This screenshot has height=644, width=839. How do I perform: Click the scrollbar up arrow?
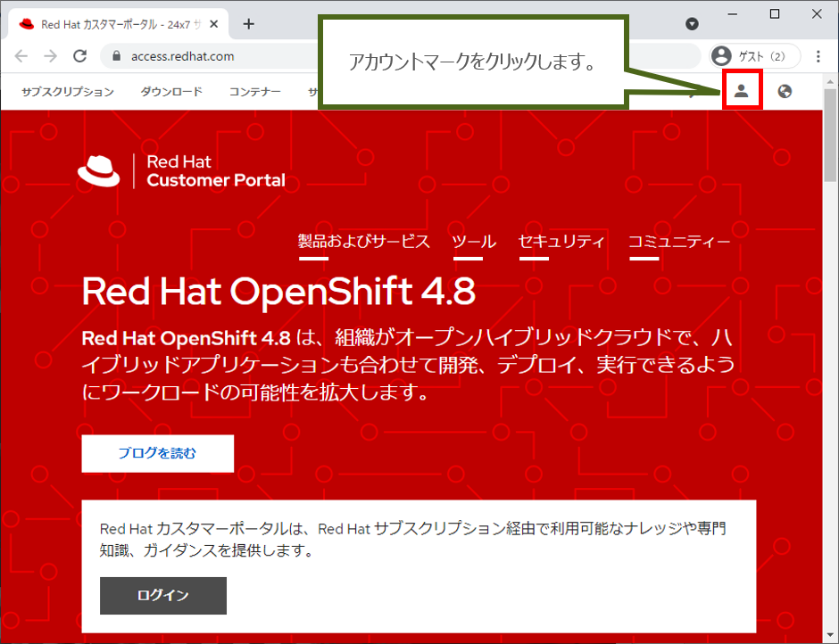point(830,82)
